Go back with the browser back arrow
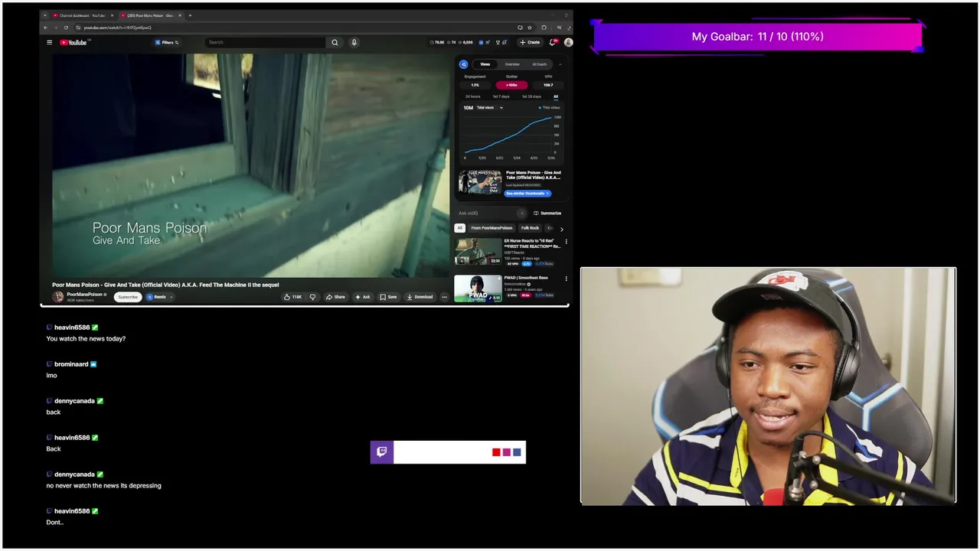 tap(45, 28)
